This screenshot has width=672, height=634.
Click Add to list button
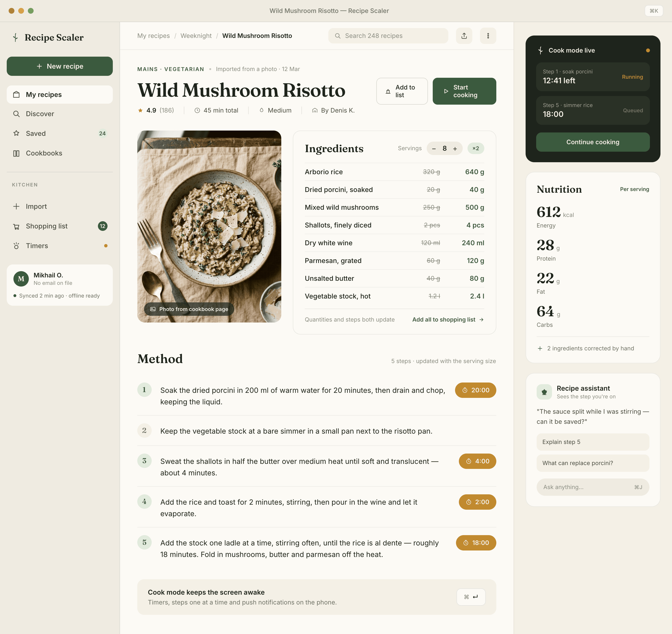pyautogui.click(x=402, y=91)
